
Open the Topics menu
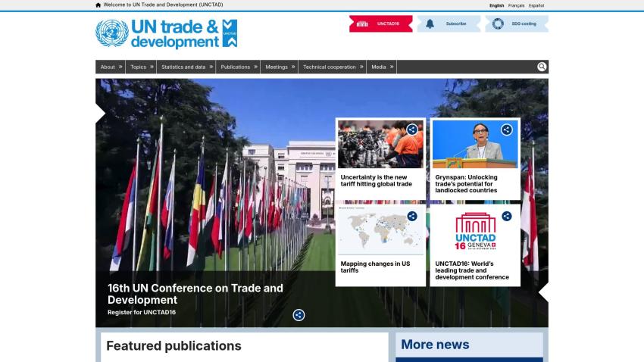point(138,67)
